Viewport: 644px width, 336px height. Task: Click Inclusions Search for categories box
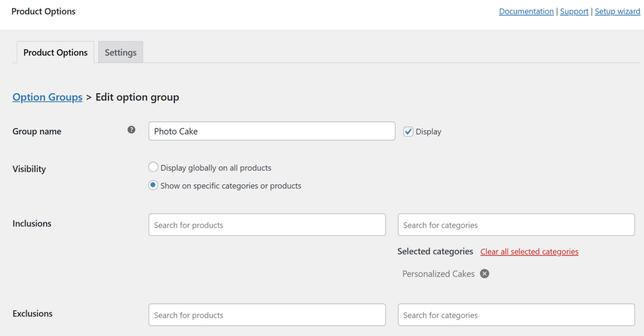(x=516, y=225)
